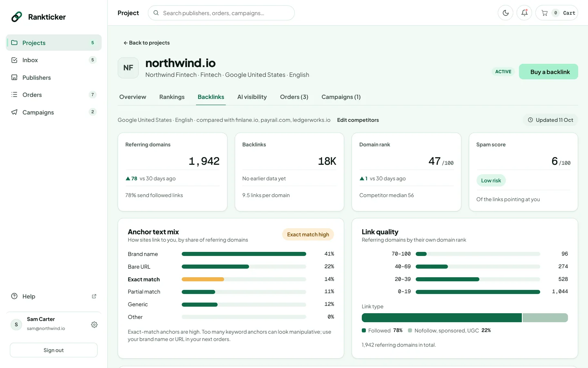Viewport: 588px width, 368px height.
Task: Click the search magnifier icon
Action: (x=156, y=13)
